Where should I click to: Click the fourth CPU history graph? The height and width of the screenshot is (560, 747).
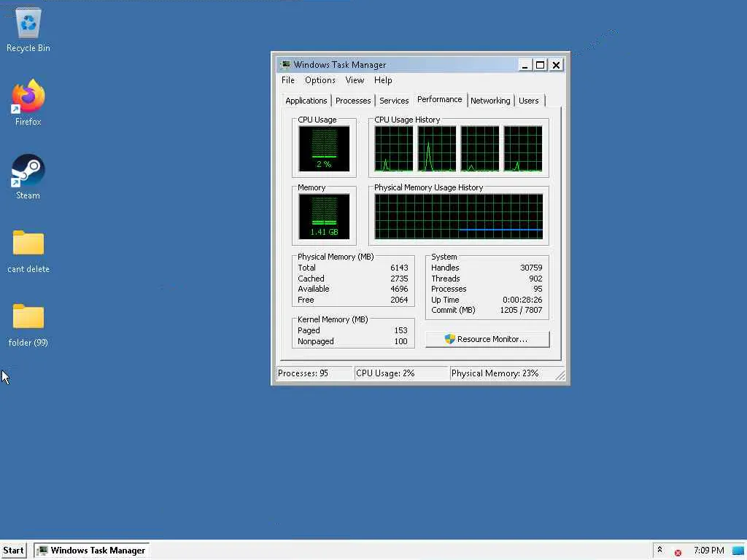click(x=523, y=149)
